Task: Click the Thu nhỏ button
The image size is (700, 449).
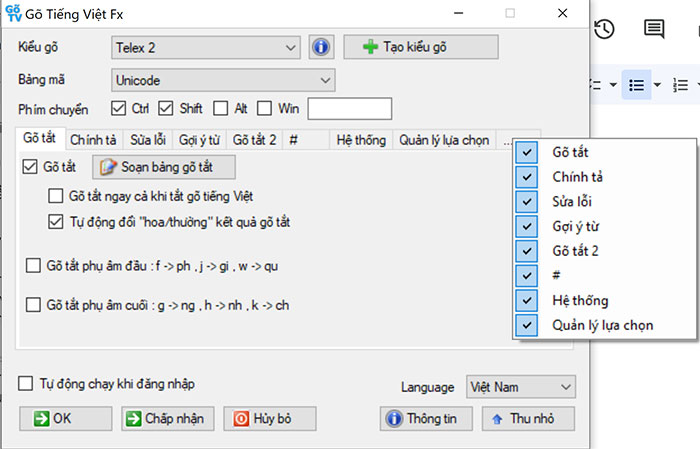Action: (x=528, y=418)
